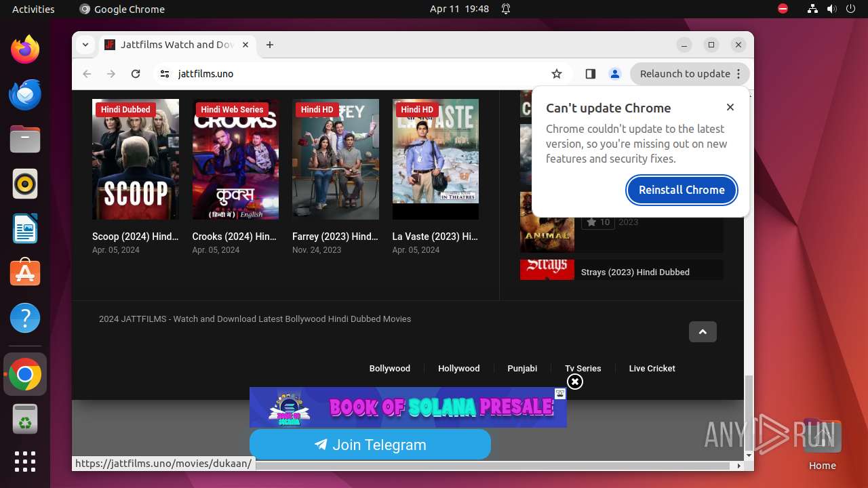The height and width of the screenshot is (488, 868).
Task: Click the Hindi Dubbed badge on Scoop
Action: [x=125, y=109]
